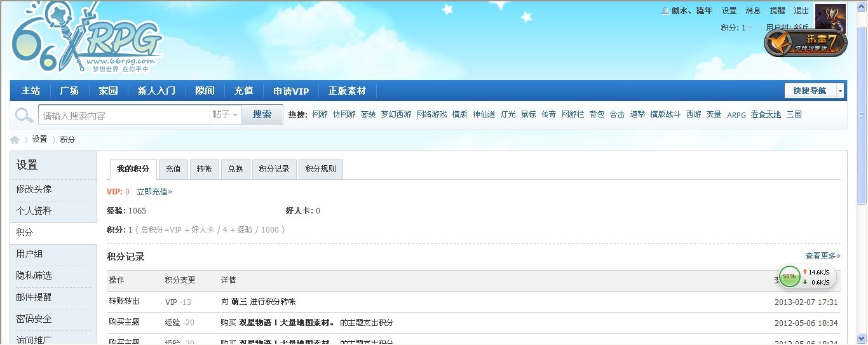
Task: Open 用户组 in settings sidebar
Action: click(30, 254)
